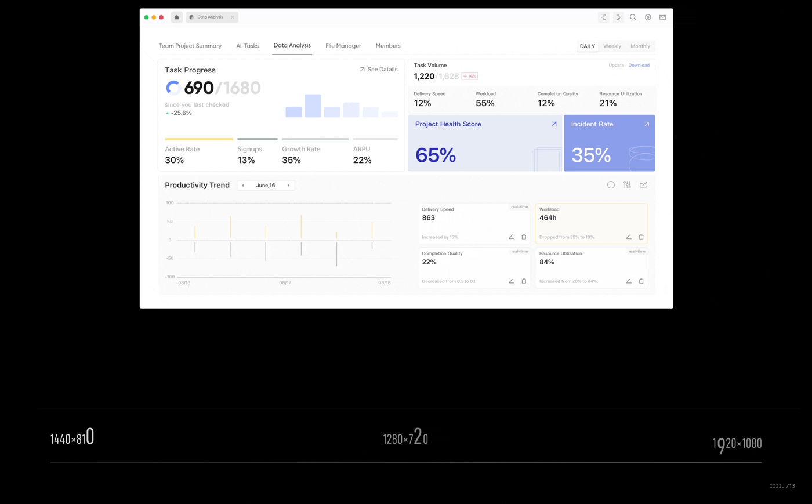Click the 08/17 axis label
Image resolution: width=812 pixels, height=504 pixels.
(x=285, y=283)
